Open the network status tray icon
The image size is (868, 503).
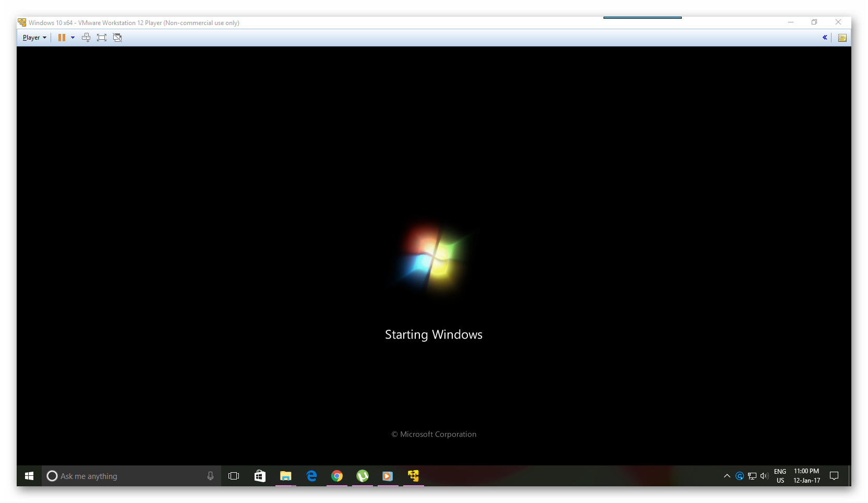752,476
